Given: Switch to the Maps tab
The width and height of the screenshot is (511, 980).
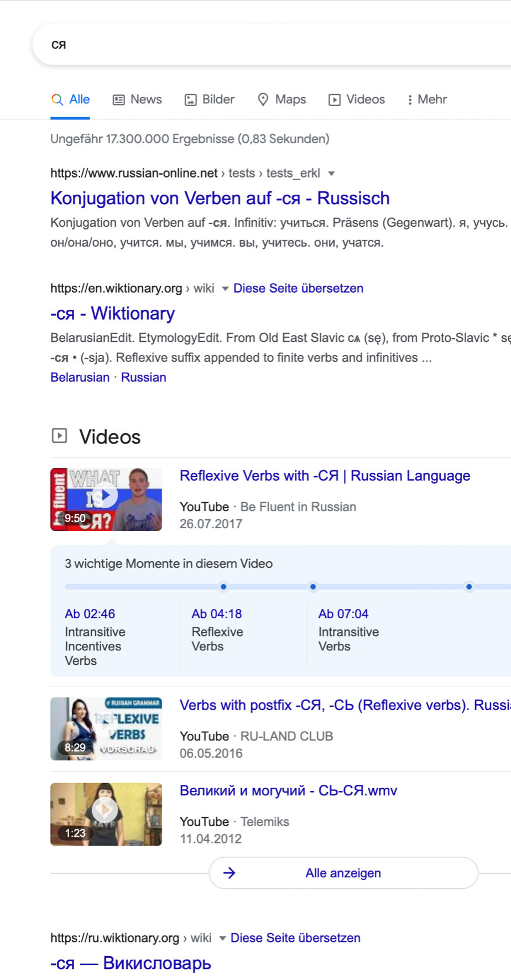Looking at the screenshot, I should click(x=281, y=100).
